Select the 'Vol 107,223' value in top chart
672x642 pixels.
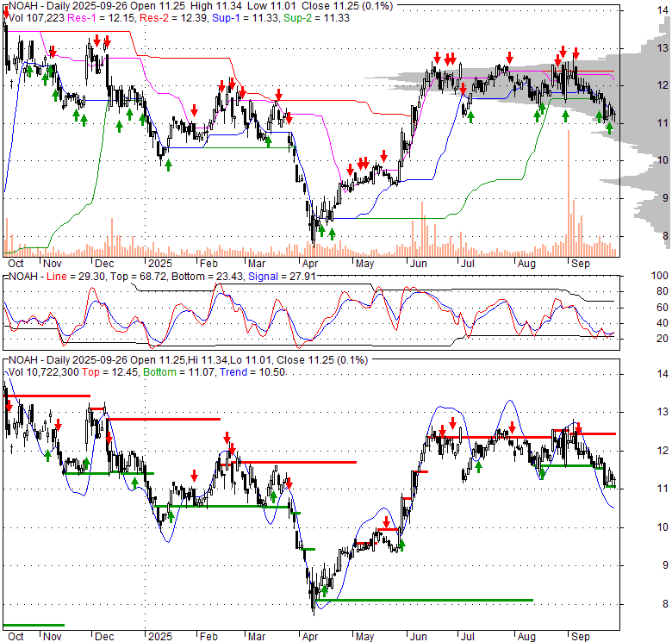(x=36, y=18)
